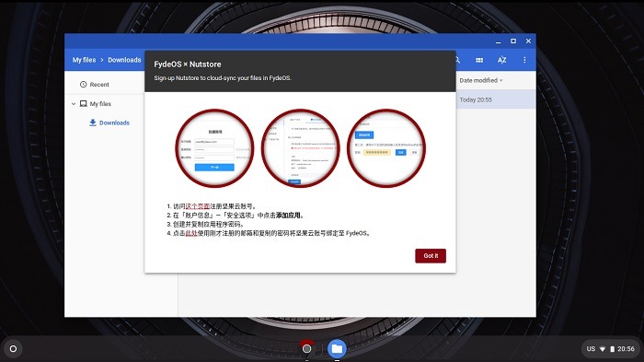
Task: Go to My files breadcrumb
Action: [85, 60]
